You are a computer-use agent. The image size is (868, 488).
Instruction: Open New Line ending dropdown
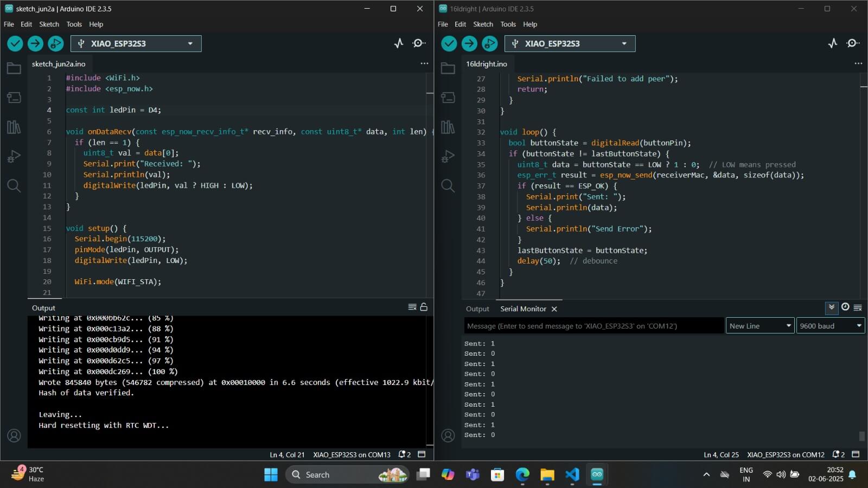pyautogui.click(x=760, y=326)
